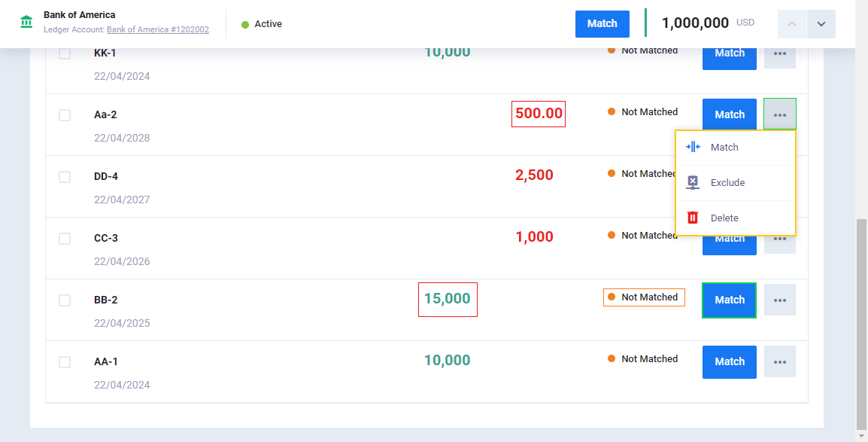Viewport: 868px width, 442px height.
Task: Click Match button for KK-1
Action: coord(729,58)
